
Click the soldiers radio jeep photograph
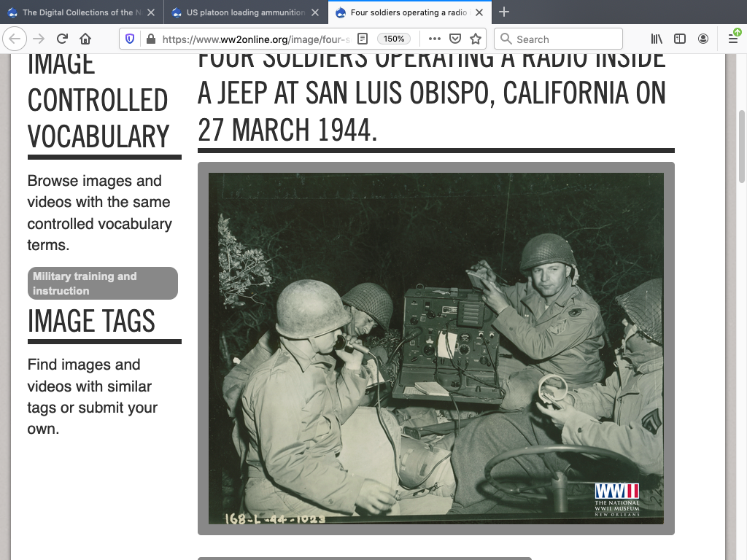436,349
